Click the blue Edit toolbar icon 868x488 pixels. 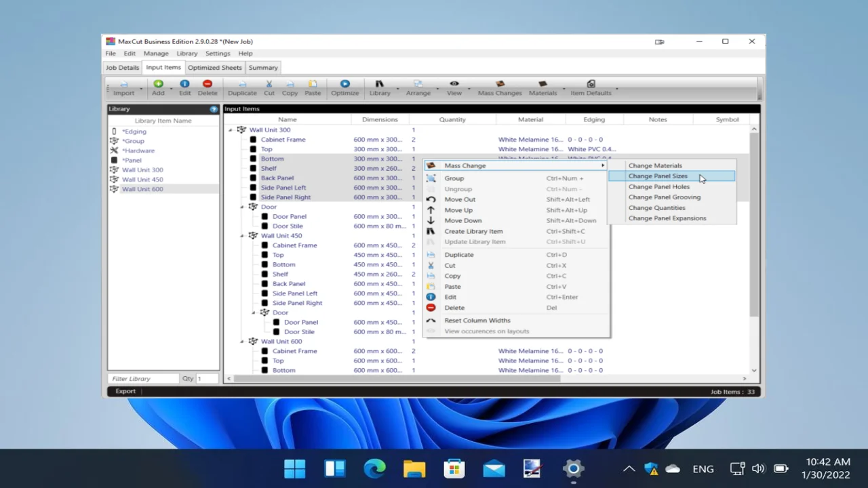point(184,84)
